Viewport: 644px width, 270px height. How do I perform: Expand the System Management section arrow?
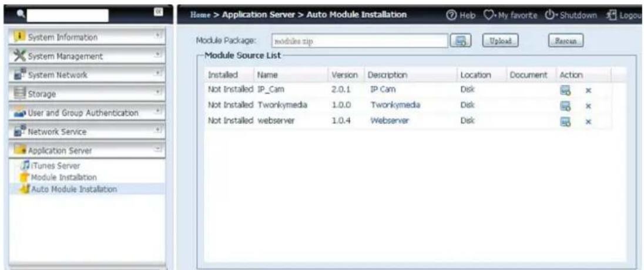(x=159, y=55)
